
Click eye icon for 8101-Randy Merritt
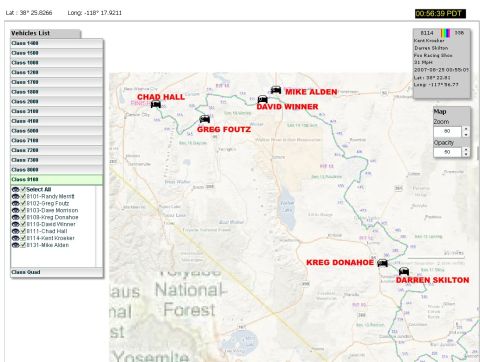pyautogui.click(x=15, y=196)
